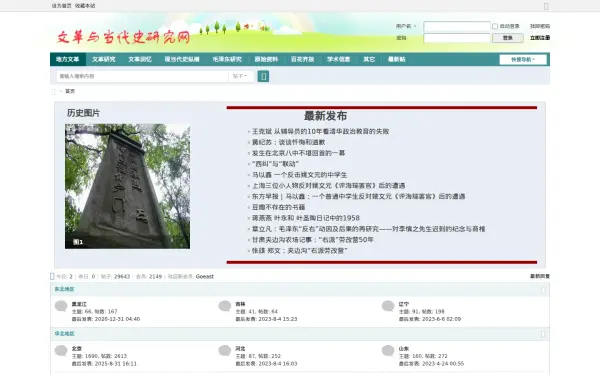Open the 华北地区 category link
This screenshot has width=600, height=375.
[64, 334]
